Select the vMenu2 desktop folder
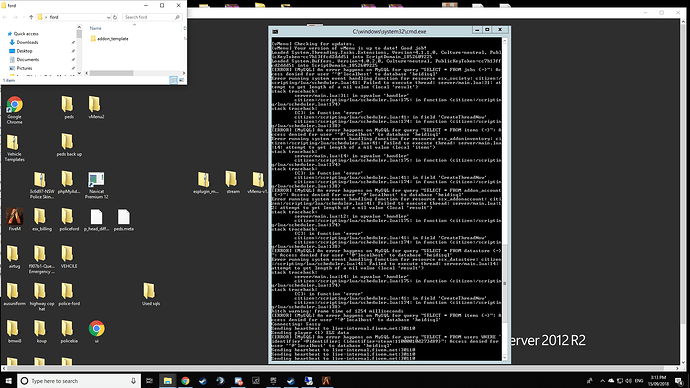 click(x=96, y=108)
